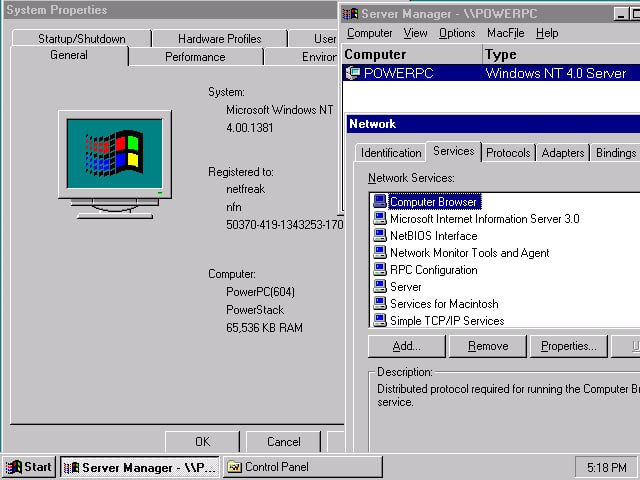Click the registered name 'netfreak'
Viewport: 640px width, 480px height.
[x=245, y=189]
